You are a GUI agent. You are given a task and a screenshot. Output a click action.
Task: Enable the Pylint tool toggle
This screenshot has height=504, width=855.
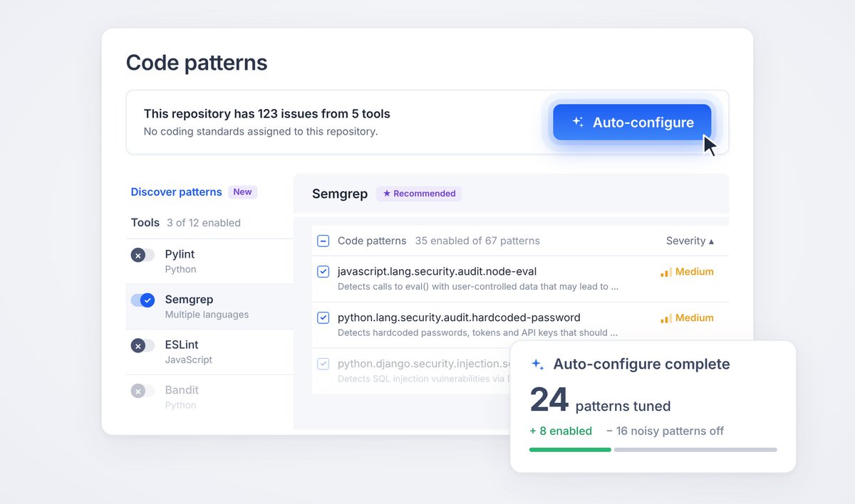142,255
